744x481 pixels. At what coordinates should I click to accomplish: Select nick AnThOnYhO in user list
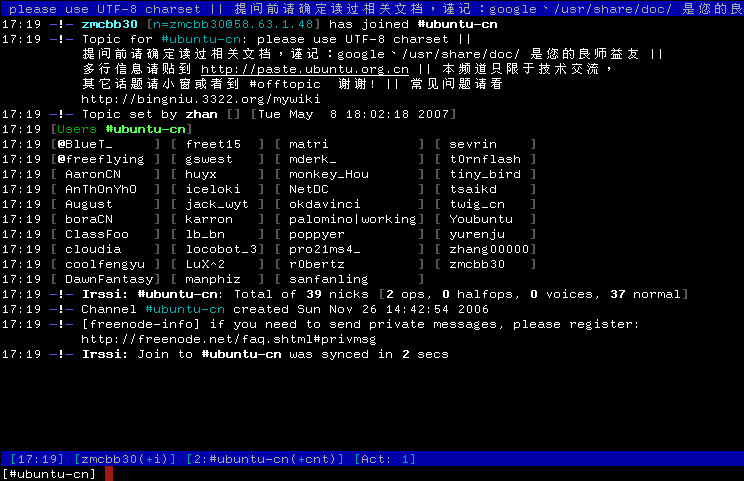point(101,189)
